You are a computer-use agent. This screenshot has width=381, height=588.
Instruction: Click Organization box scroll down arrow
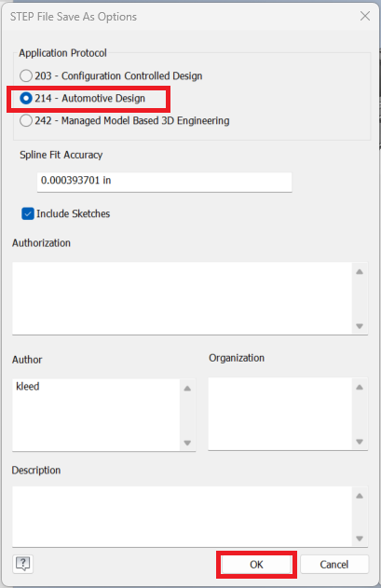360,442
